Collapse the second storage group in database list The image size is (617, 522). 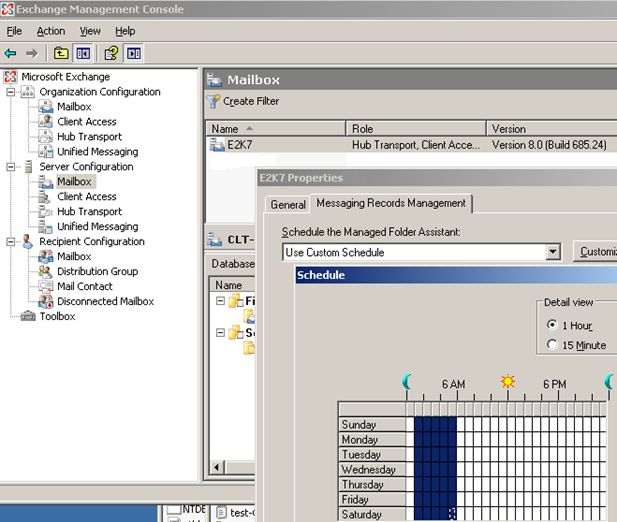click(x=220, y=333)
